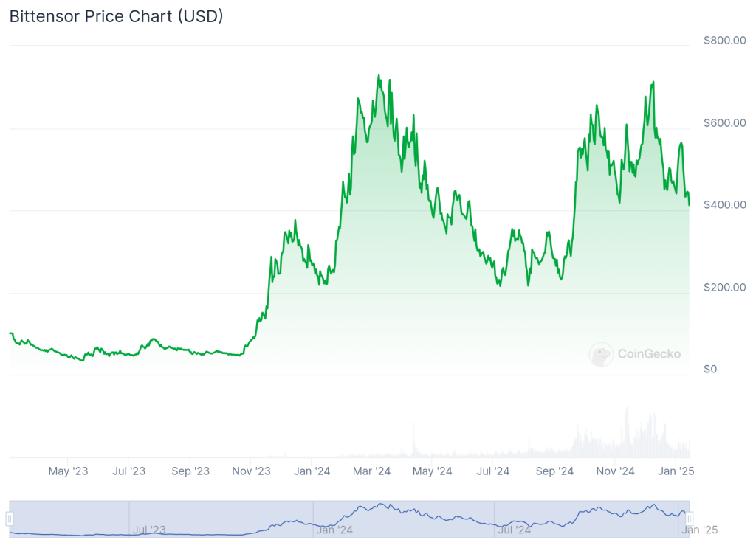Screen dimensions: 756x551
Task: Click the Nov '23 date axis label
Action: pyautogui.click(x=251, y=471)
